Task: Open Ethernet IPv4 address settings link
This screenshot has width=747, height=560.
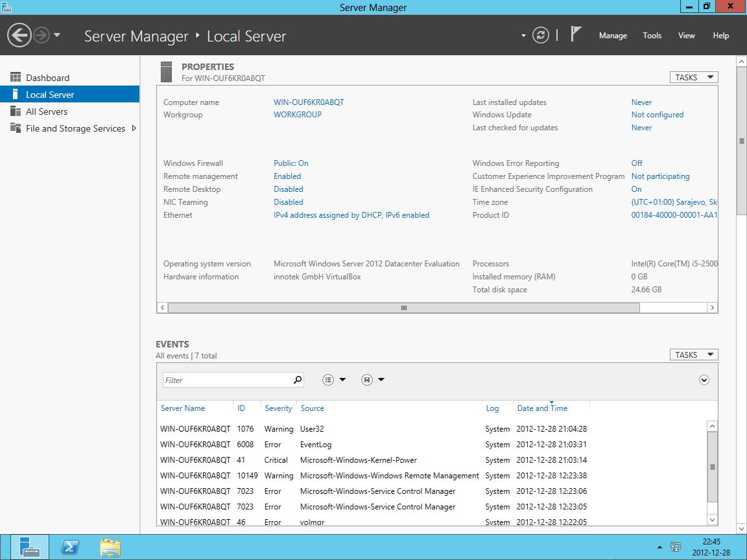Action: tap(351, 215)
